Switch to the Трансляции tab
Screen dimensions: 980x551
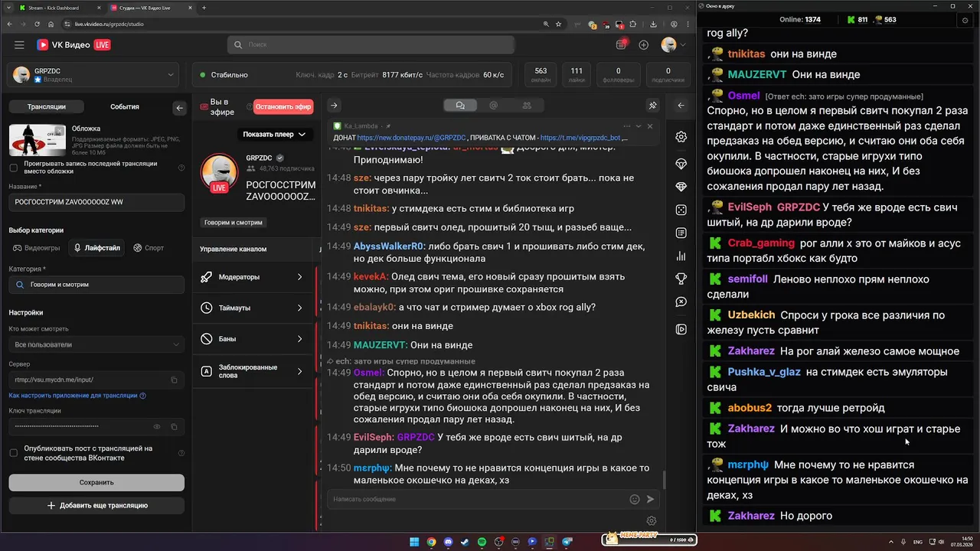[x=46, y=107]
